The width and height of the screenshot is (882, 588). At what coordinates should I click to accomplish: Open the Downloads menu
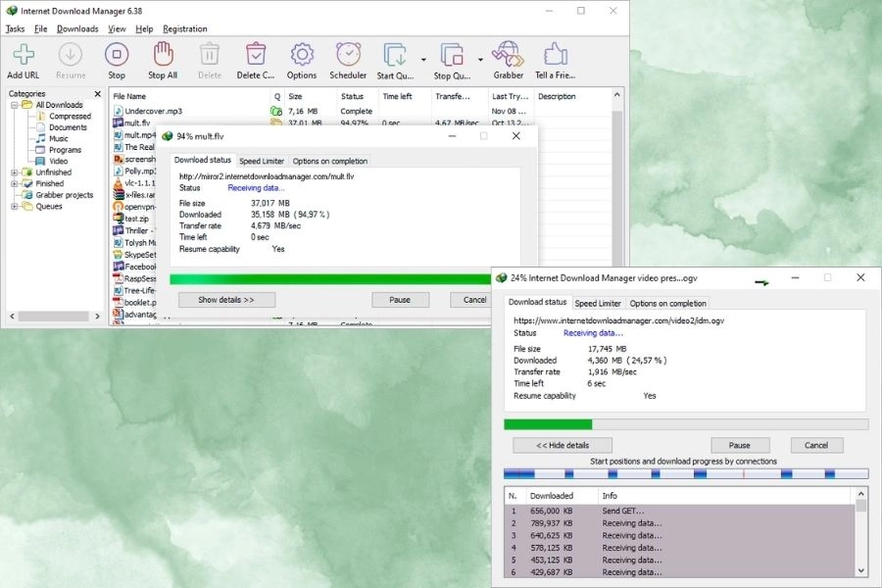click(77, 28)
